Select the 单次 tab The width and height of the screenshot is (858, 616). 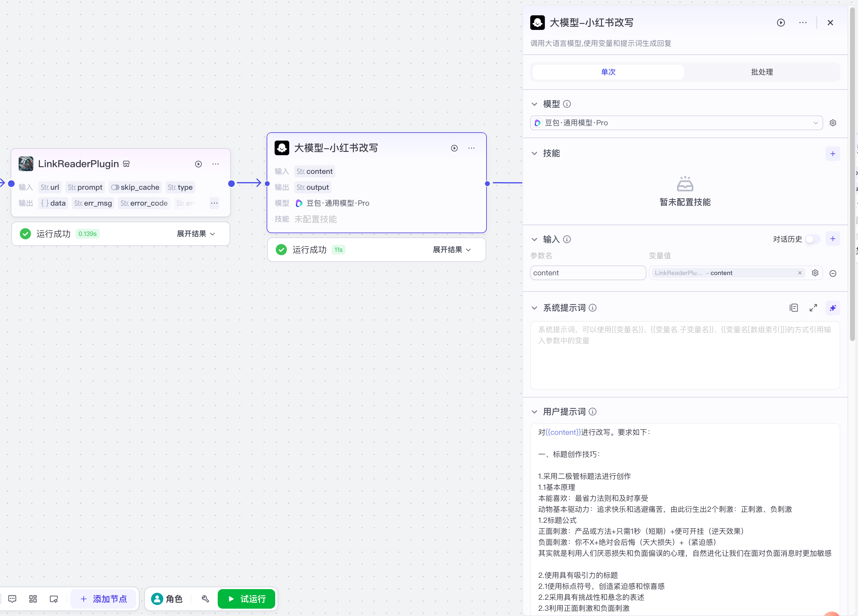608,72
